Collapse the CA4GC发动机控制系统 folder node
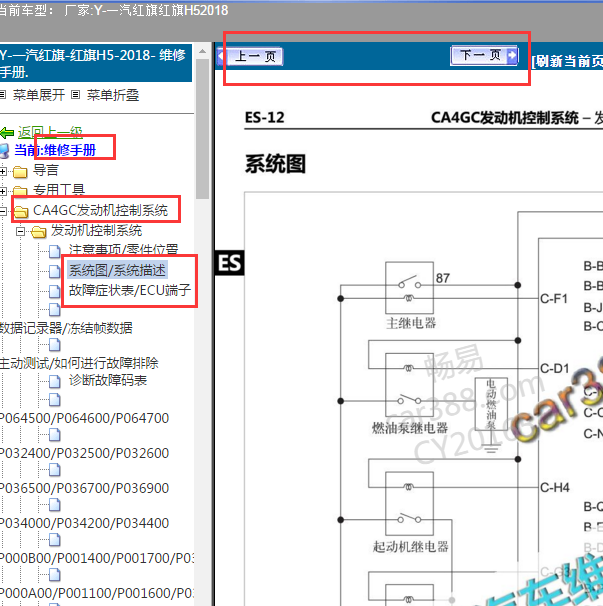The image size is (603, 606). pyautogui.click(x=3, y=211)
